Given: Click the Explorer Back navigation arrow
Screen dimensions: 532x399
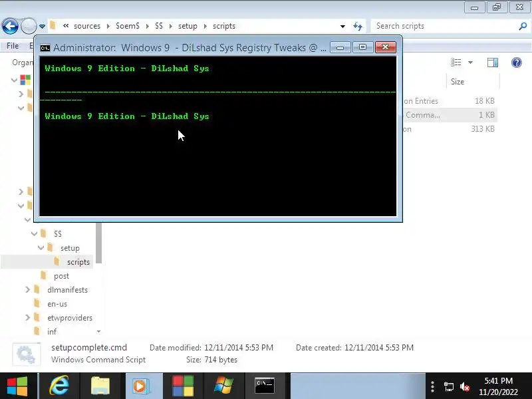Looking at the screenshot, I should point(10,26).
